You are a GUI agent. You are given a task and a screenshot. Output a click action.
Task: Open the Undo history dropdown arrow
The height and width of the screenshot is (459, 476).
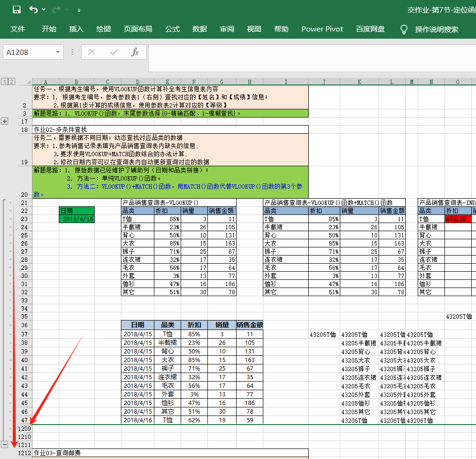[x=43, y=10]
